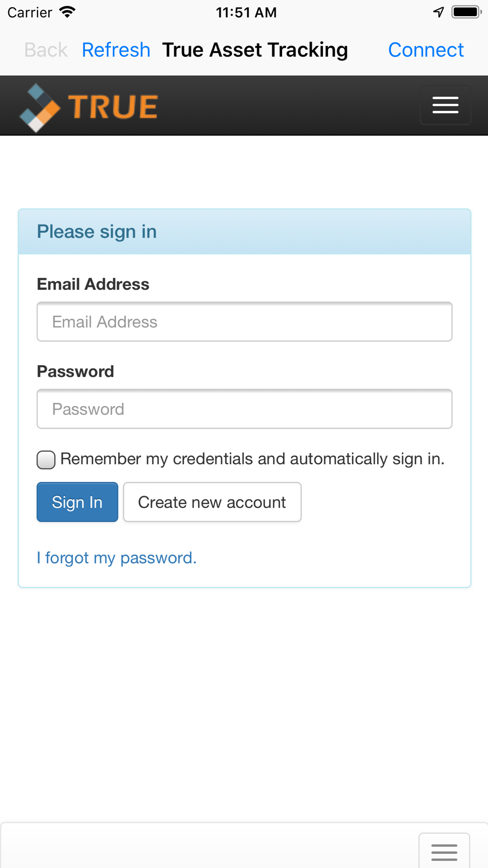Tap the Wi-Fi status icon
Screen dimensions: 488x868
67,12
